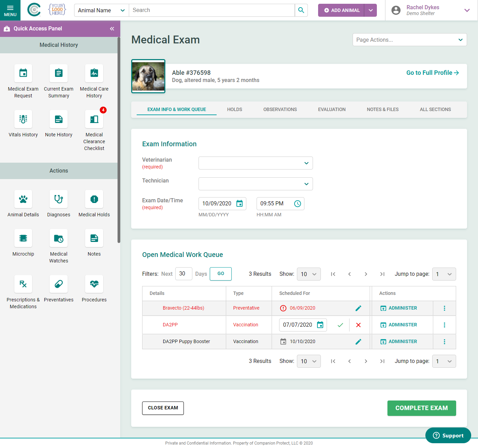This screenshot has height=448, width=478.
Task: Expand the Veterinarian dropdown
Action: 256,163
